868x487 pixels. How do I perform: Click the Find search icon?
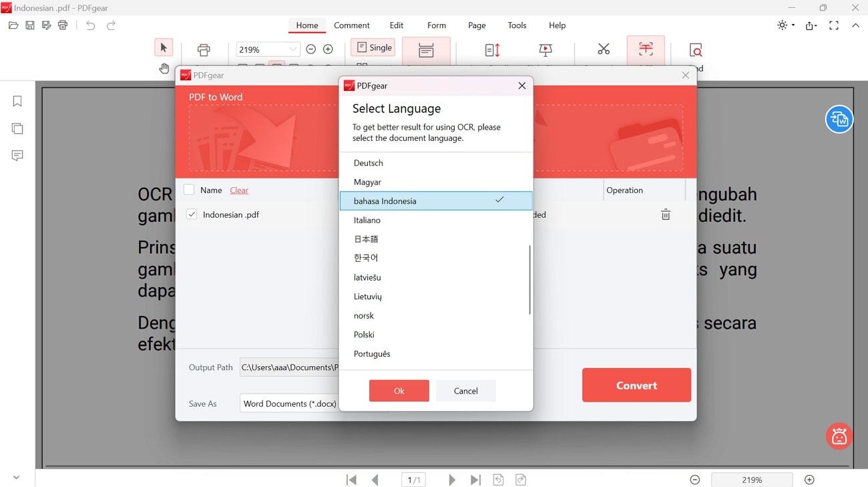click(696, 50)
